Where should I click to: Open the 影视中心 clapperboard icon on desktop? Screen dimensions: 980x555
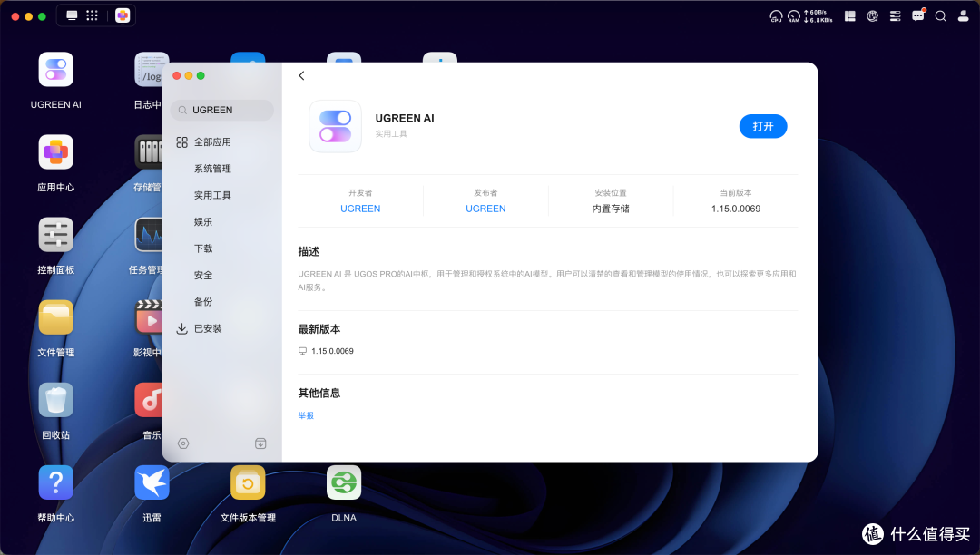point(149,317)
